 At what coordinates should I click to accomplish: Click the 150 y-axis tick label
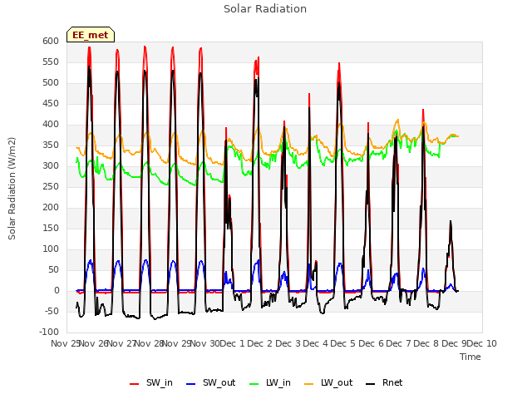click(51, 228)
